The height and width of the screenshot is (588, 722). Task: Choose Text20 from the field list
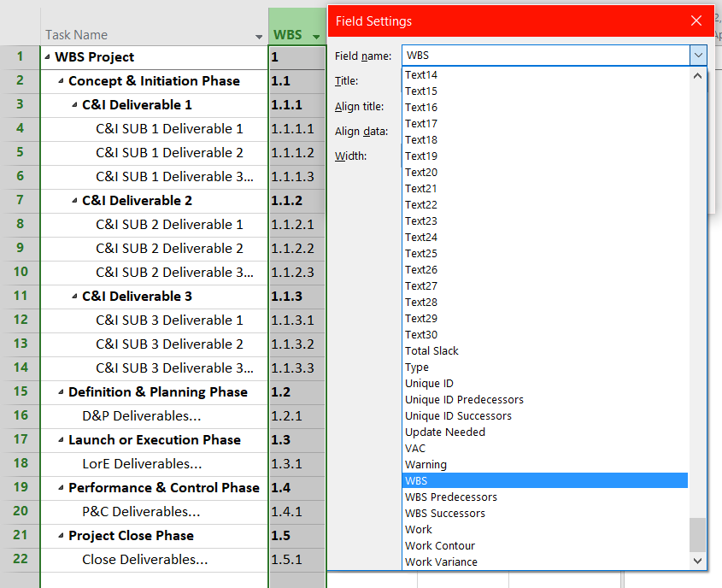click(x=545, y=172)
